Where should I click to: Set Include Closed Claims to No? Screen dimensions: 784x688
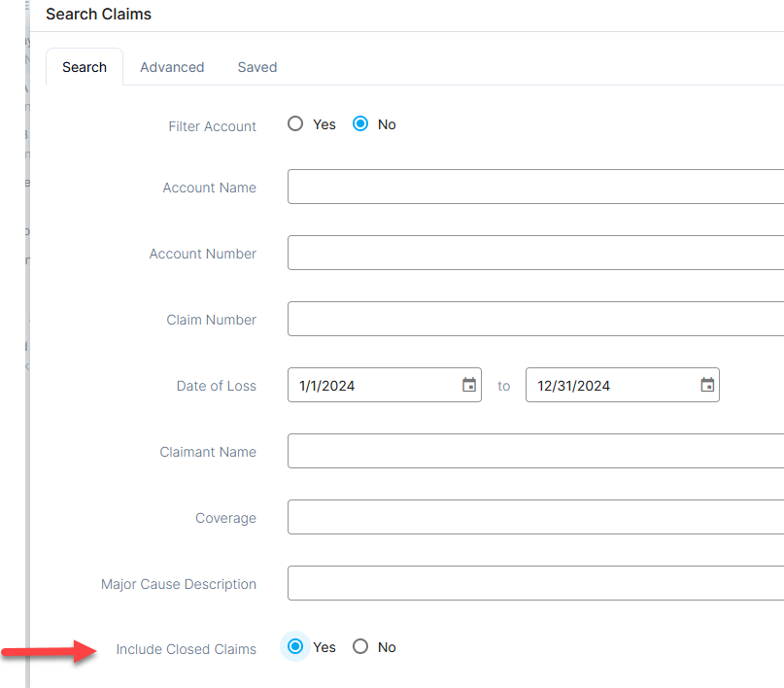point(360,647)
